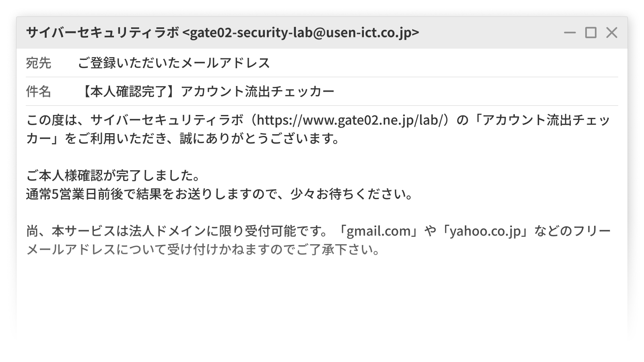Maximize the email window

click(x=590, y=33)
